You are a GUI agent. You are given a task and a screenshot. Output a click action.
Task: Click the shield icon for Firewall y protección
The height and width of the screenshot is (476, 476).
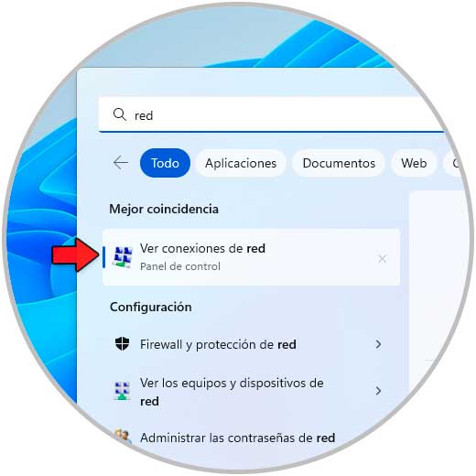tap(122, 344)
